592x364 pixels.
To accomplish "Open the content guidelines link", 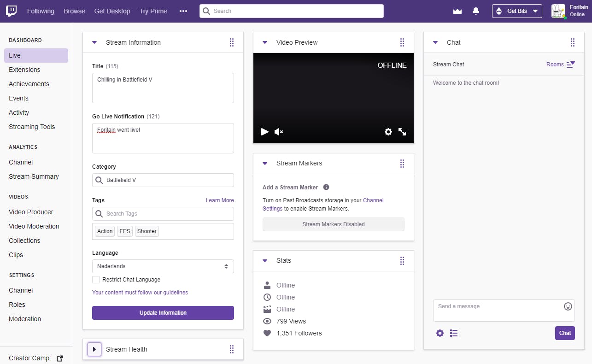I will 140,293.
